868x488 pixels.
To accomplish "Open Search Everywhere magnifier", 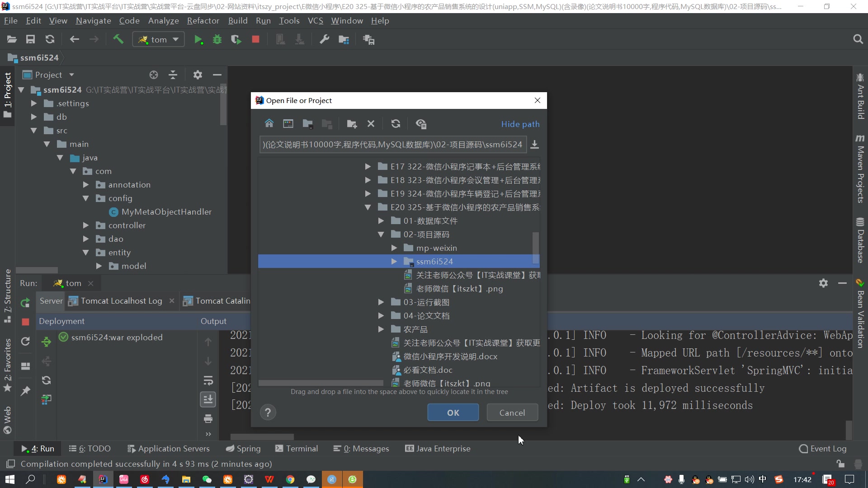I will point(858,40).
